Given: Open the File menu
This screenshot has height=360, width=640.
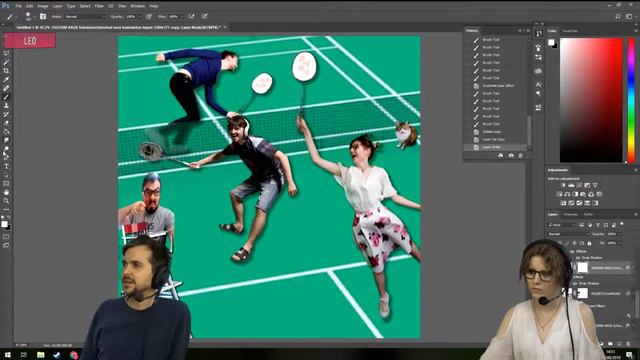Looking at the screenshot, I should coord(18,6).
